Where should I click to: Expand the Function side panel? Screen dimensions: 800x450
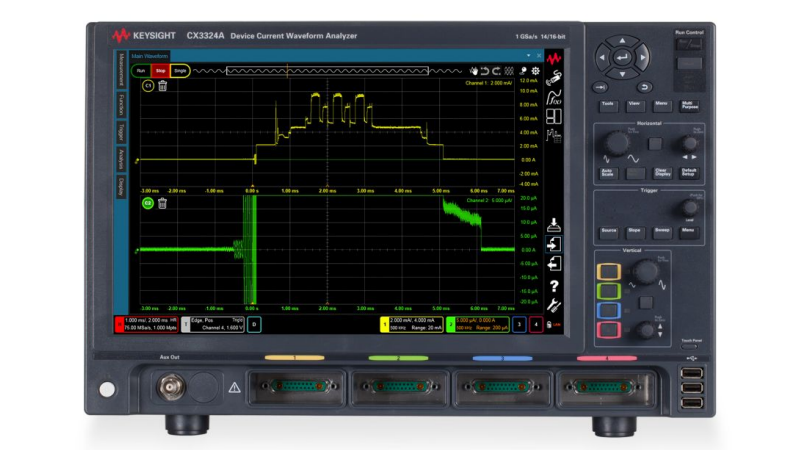pyautogui.click(x=121, y=105)
